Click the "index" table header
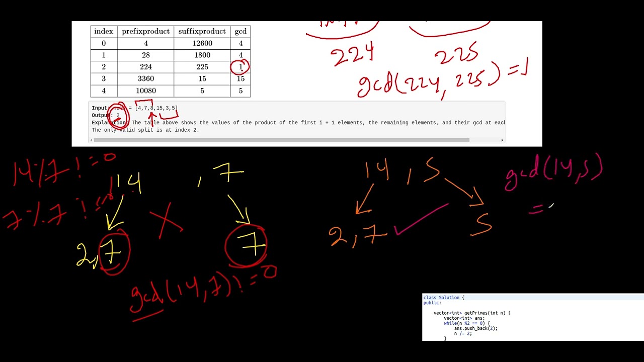The width and height of the screenshot is (644, 362). tap(104, 31)
